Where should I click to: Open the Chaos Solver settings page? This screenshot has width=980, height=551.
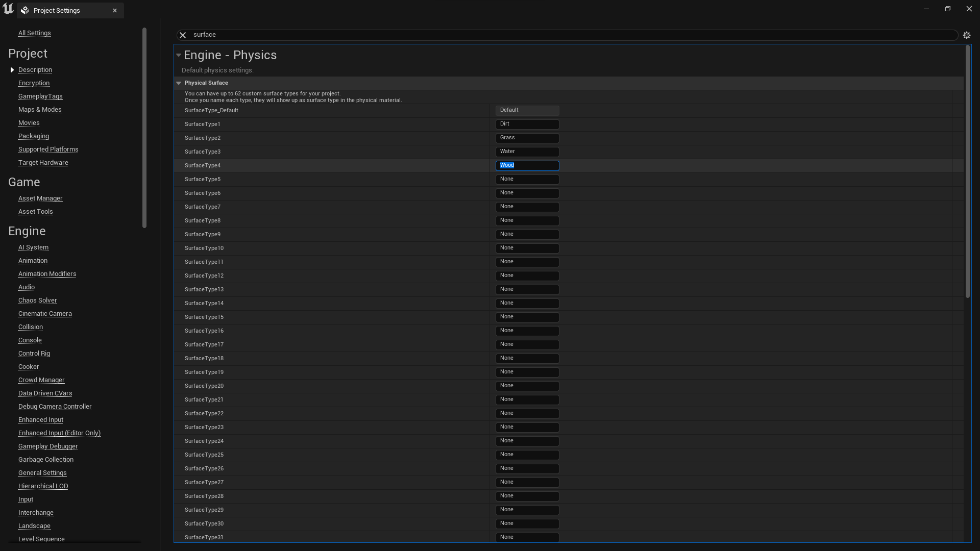(37, 300)
